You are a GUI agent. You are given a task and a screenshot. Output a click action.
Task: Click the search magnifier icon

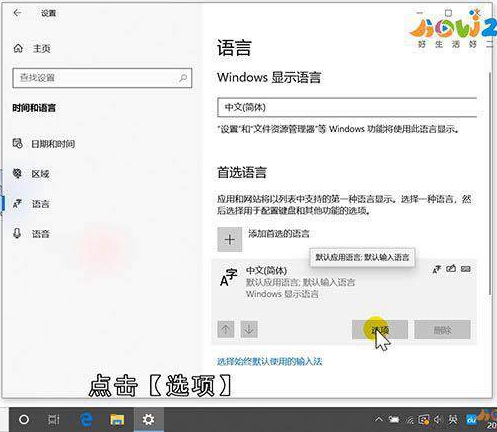(183, 78)
